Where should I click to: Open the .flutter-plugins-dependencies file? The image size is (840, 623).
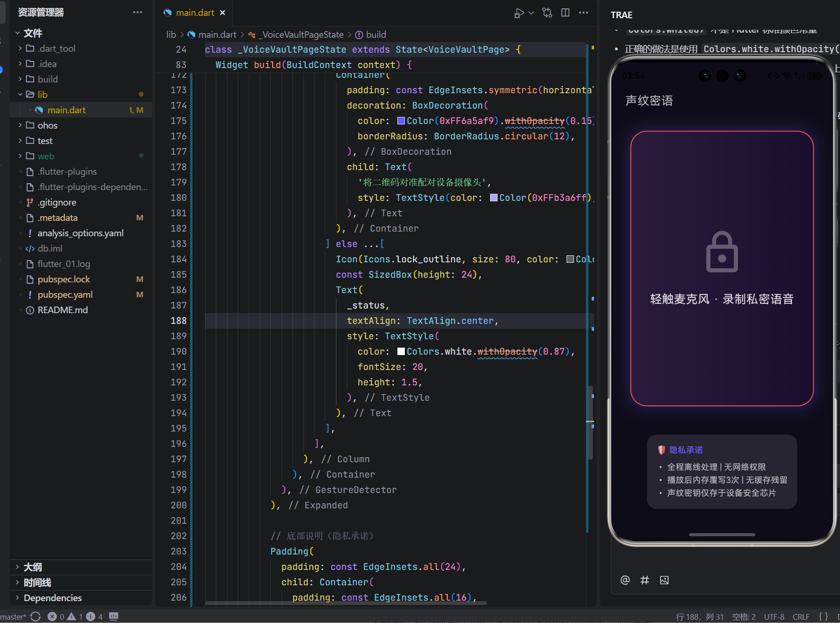[x=81, y=187]
